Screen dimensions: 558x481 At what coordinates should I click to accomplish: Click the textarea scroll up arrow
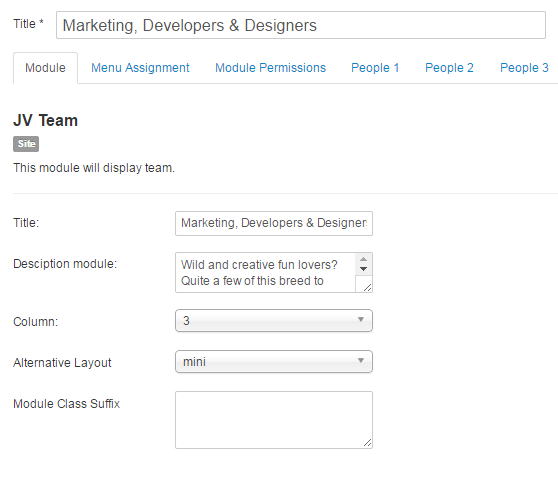pos(363,259)
